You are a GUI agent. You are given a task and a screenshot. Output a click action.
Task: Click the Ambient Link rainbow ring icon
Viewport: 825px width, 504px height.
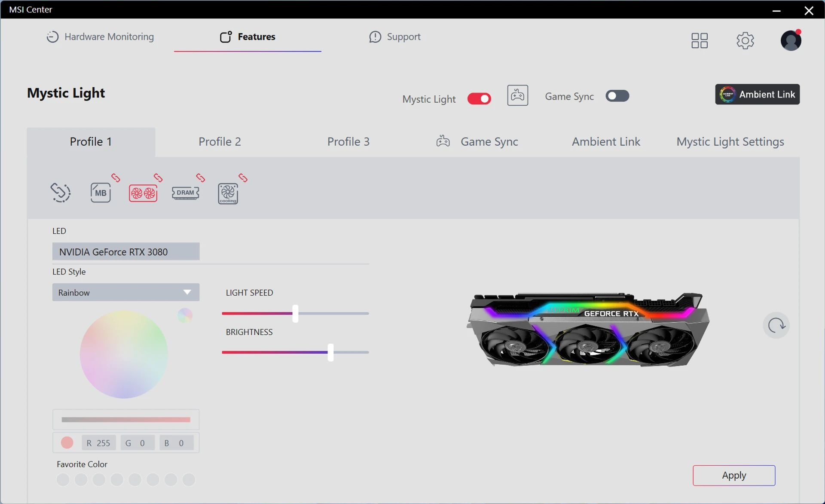coord(727,94)
